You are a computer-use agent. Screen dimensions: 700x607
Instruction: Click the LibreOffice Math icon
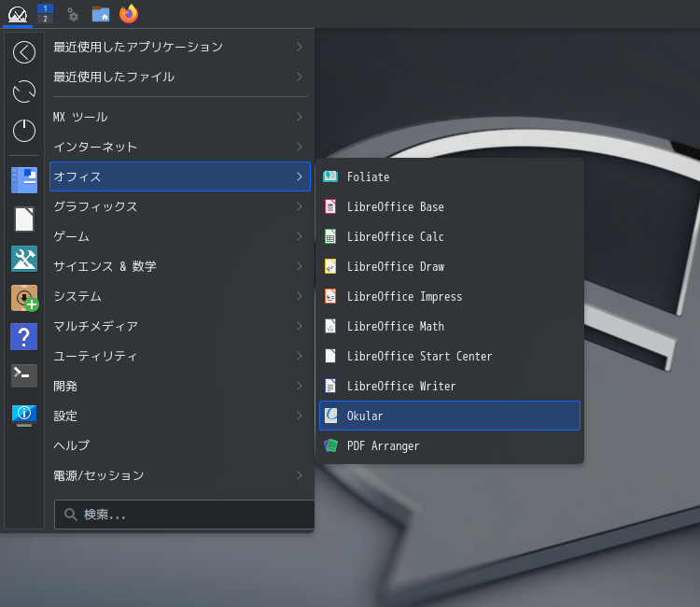coord(330,326)
